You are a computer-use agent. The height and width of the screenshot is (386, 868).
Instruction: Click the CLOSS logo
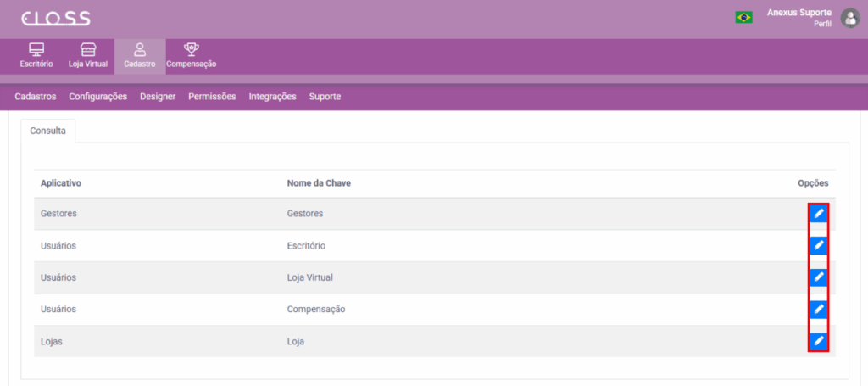pos(56,19)
